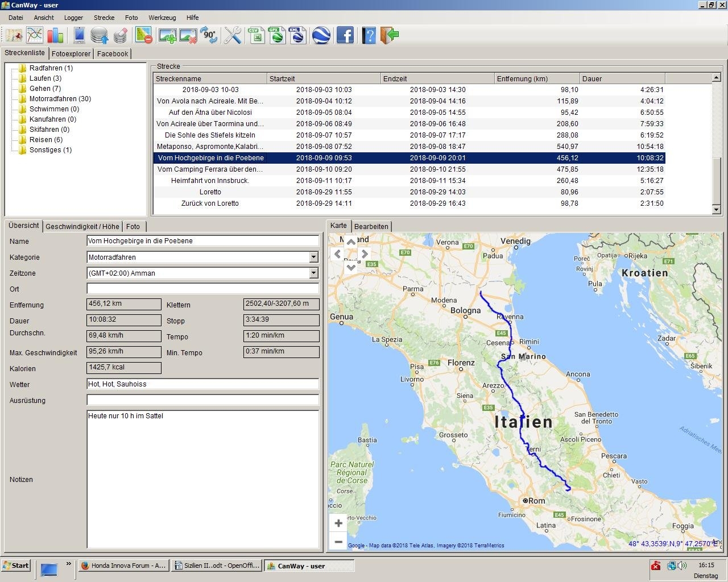This screenshot has height=582, width=728.
Task: Click the exit door icon
Action: tap(390, 35)
